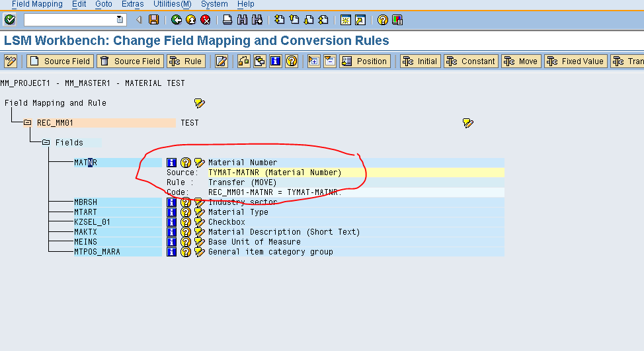The image size is (644, 351).
Task: Open the Field Mapping menu
Action: (37, 4)
